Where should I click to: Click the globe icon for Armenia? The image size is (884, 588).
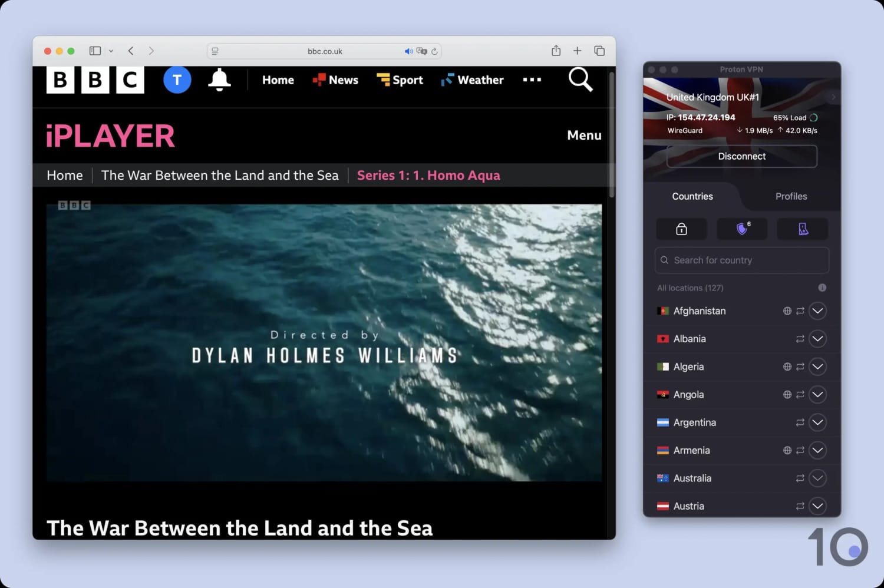(787, 450)
